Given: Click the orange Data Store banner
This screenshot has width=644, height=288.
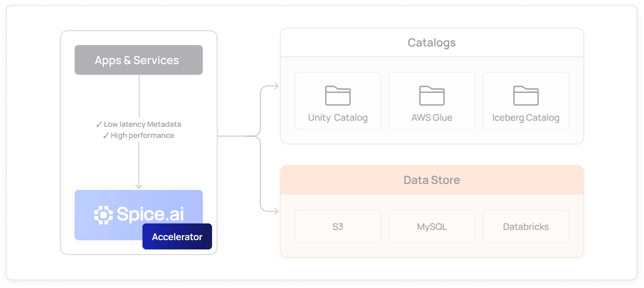Looking at the screenshot, I should click(x=431, y=180).
